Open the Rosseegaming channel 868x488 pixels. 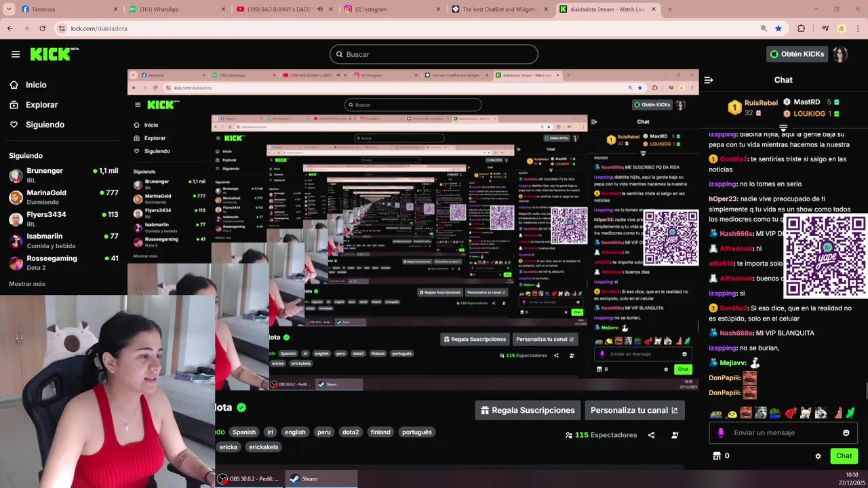pyautogui.click(x=63, y=262)
